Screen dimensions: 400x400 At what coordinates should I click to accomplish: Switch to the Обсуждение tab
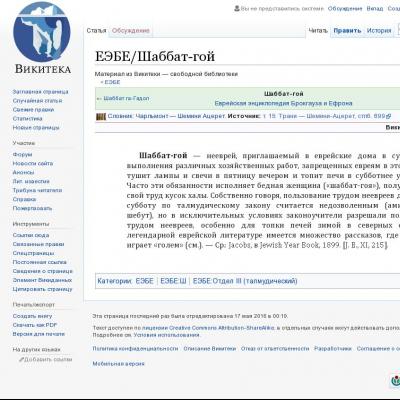131,31
